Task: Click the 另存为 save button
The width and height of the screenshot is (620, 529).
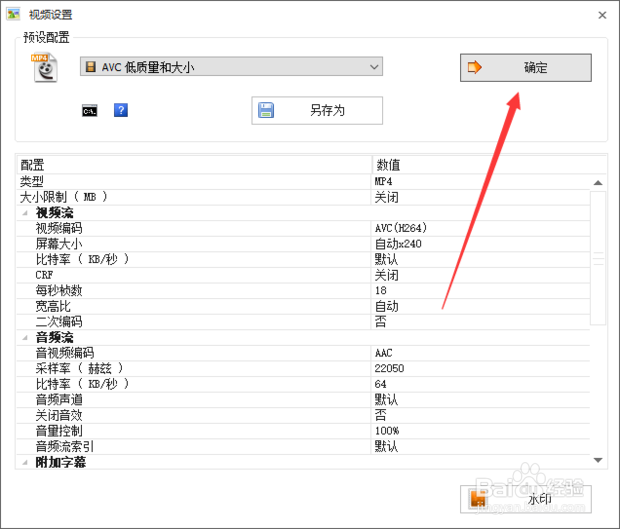Action: [x=317, y=110]
